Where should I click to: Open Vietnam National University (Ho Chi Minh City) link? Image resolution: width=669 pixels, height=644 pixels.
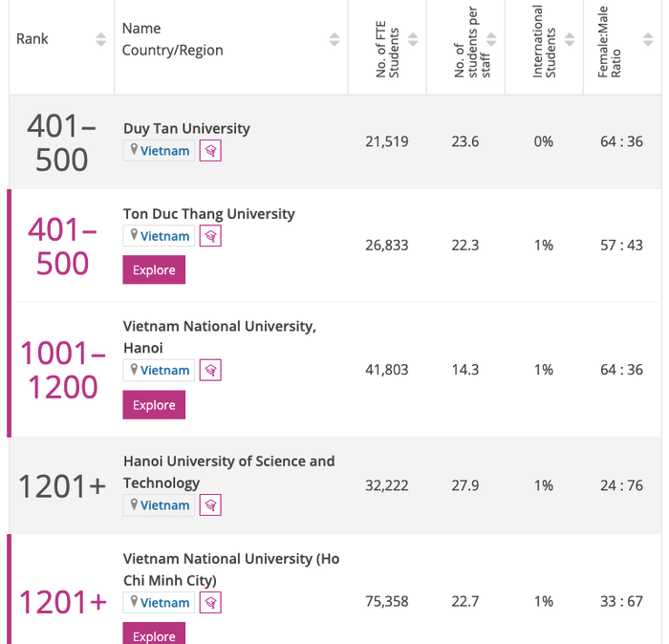tap(230, 559)
